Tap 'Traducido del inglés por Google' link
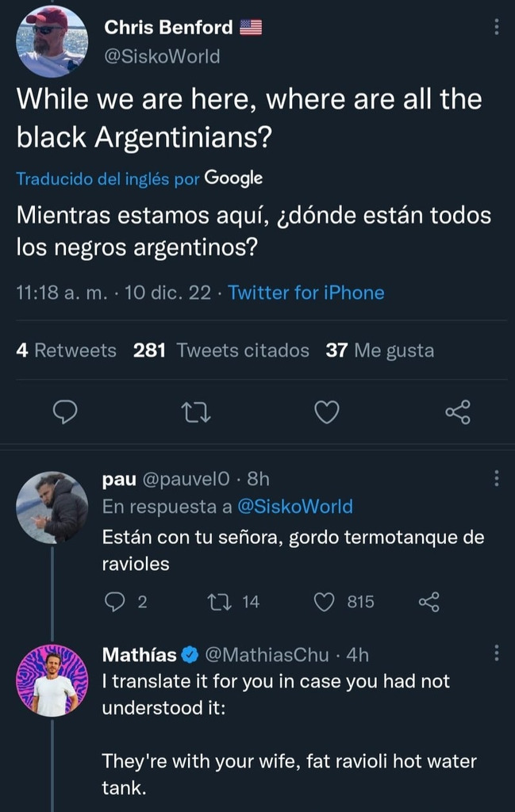Viewport: 515px width, 812px height. (x=140, y=178)
